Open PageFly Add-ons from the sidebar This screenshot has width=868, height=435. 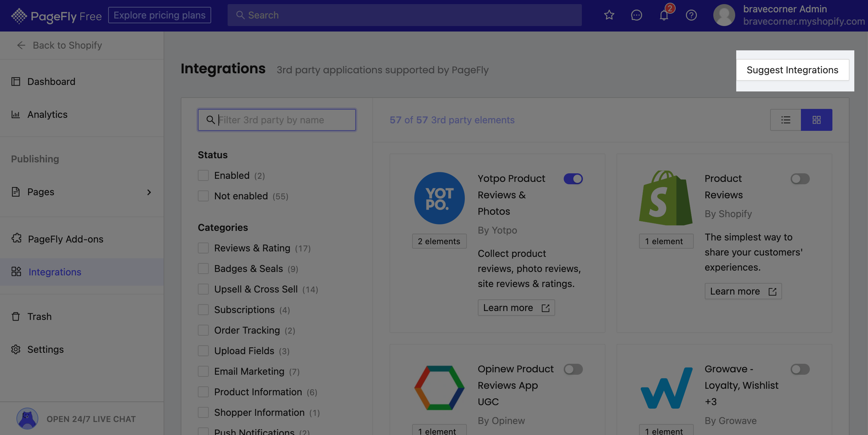coord(82,239)
